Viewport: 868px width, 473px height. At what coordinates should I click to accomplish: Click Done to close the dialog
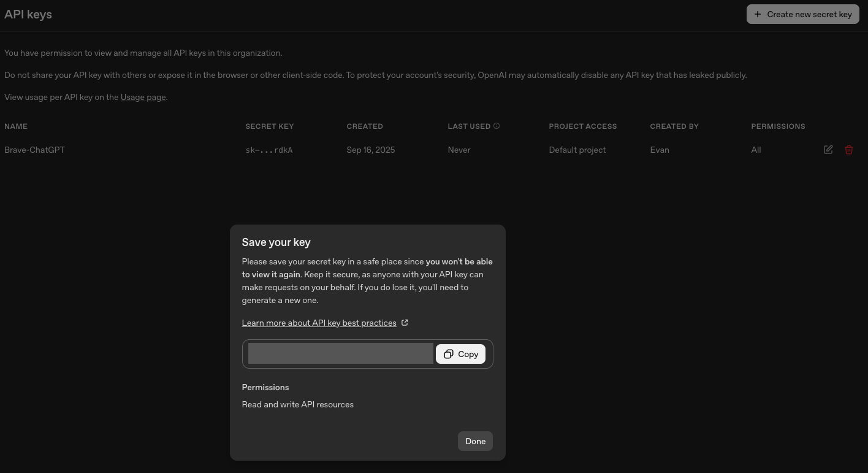point(475,441)
